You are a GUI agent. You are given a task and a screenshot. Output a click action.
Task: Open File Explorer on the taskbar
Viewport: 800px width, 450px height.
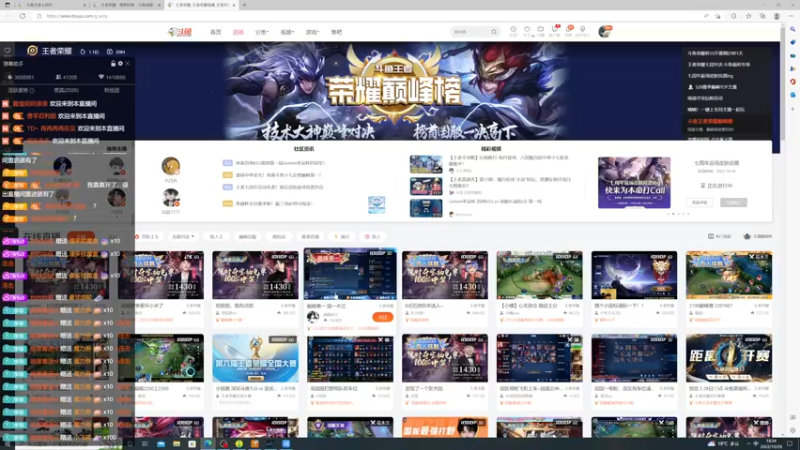coord(177,444)
